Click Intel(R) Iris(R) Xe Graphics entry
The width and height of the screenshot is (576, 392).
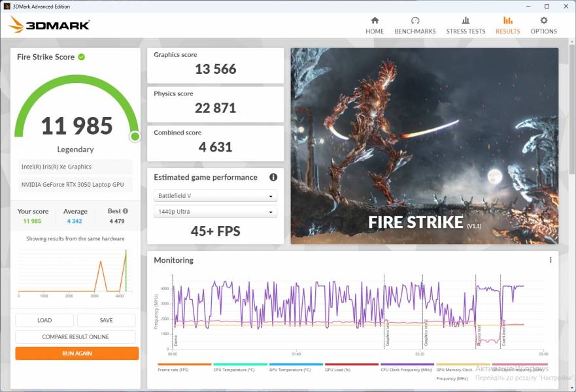pos(75,167)
